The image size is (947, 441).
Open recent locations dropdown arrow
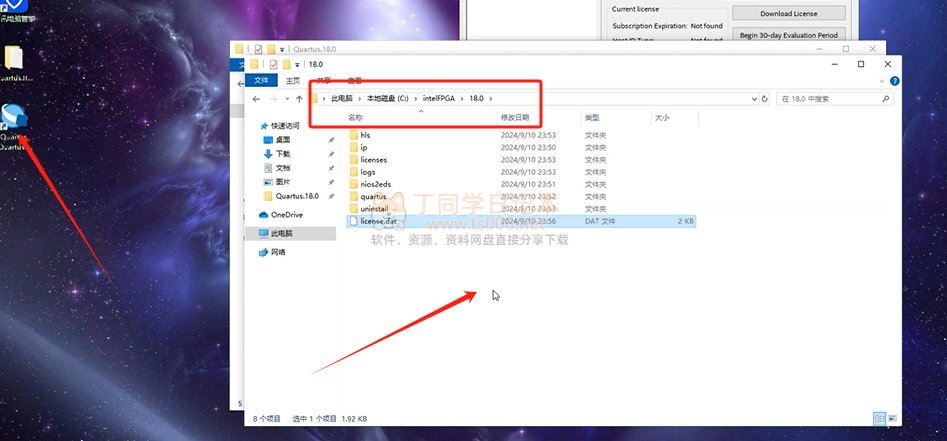287,99
